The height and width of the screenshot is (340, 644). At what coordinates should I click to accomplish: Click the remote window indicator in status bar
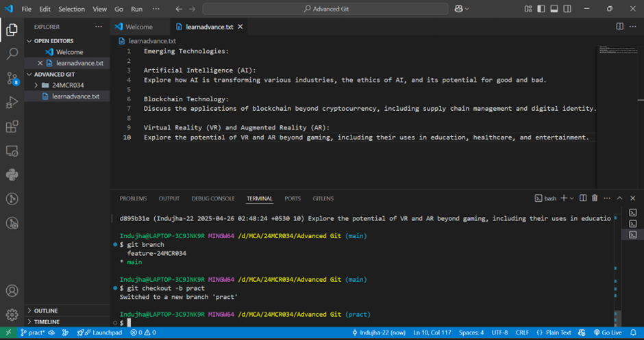coord(8,332)
